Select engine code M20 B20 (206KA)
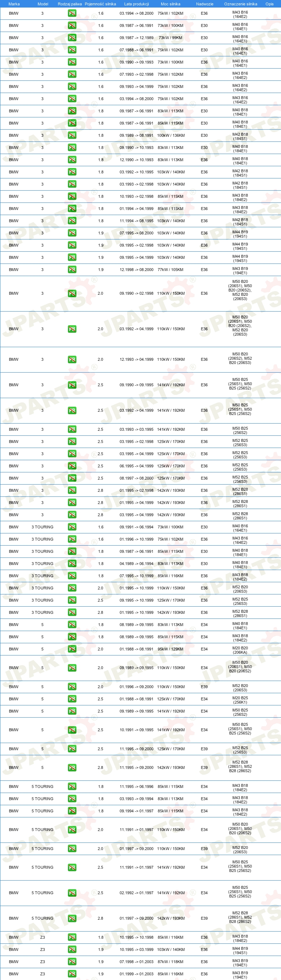The image size is (281, 980). (x=240, y=650)
